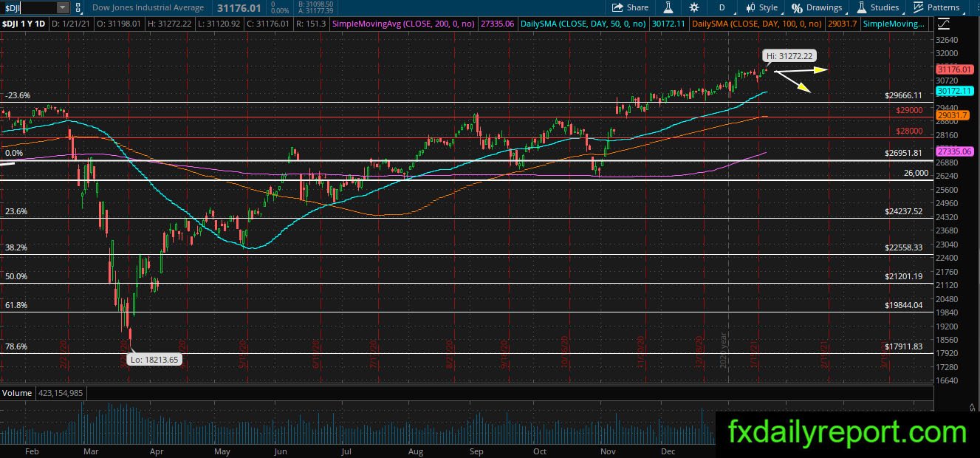Screen dimensions: 980x458
Task: Click the red $28000 price level label
Action: coord(909,131)
